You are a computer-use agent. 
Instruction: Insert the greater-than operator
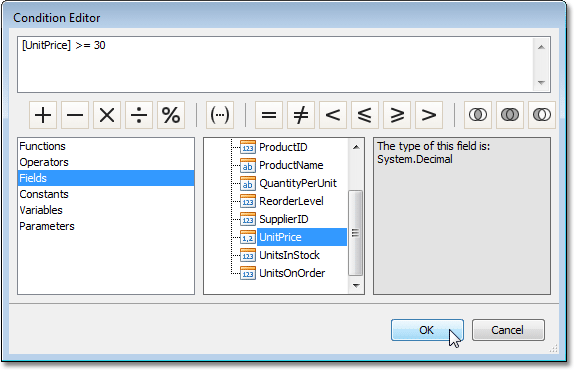pyautogui.click(x=429, y=115)
